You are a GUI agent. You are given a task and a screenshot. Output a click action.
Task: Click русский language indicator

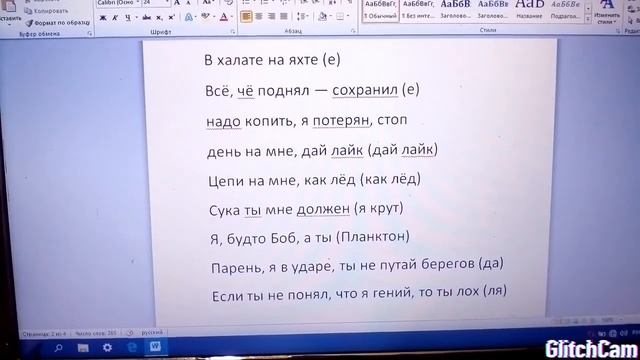coord(152,332)
